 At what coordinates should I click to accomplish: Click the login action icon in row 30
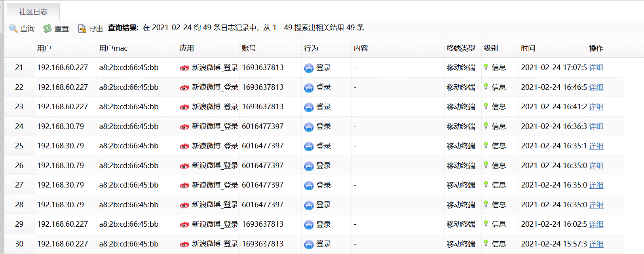pyautogui.click(x=309, y=245)
